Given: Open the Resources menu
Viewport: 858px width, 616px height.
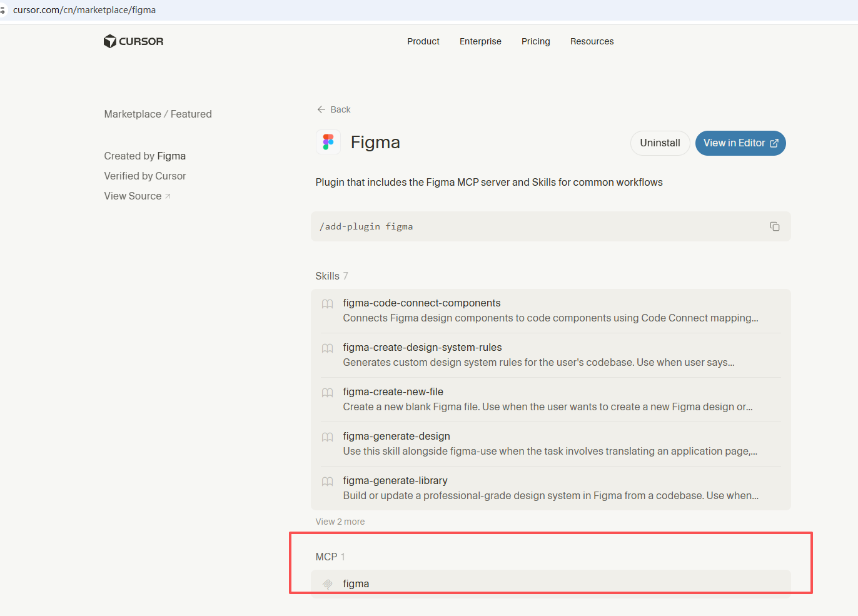Looking at the screenshot, I should click(592, 41).
